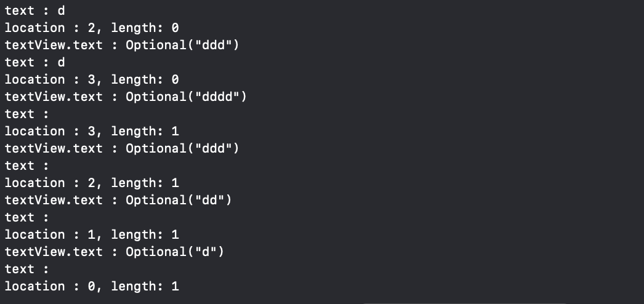Click the "location : 2, length: 1" line
The image size is (644, 304).
92,183
